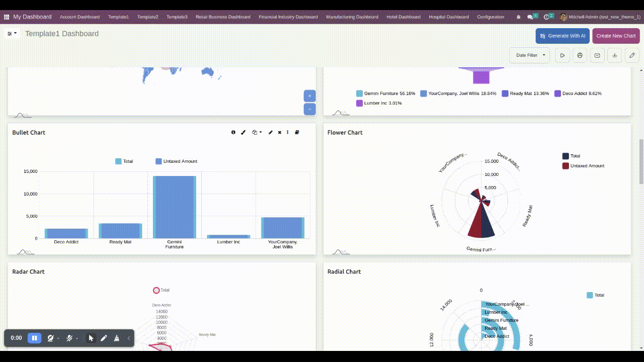
Task: Expand camera options arrow in recorder
Action: coord(58,338)
